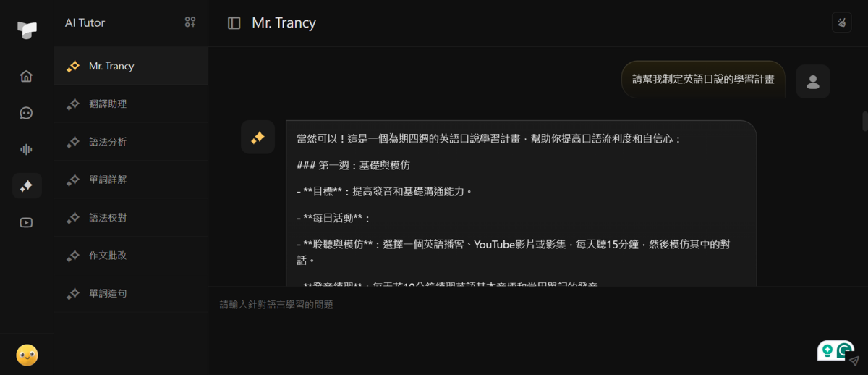The width and height of the screenshot is (868, 375).
Task: Click the sparkle icon next to 語法分析
Action: coord(73,142)
